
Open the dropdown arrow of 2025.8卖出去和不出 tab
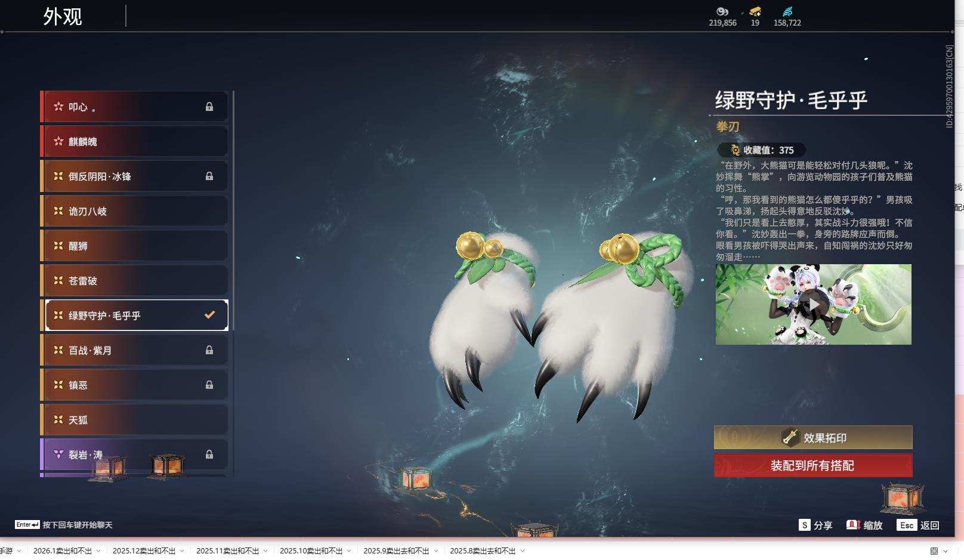click(x=523, y=551)
